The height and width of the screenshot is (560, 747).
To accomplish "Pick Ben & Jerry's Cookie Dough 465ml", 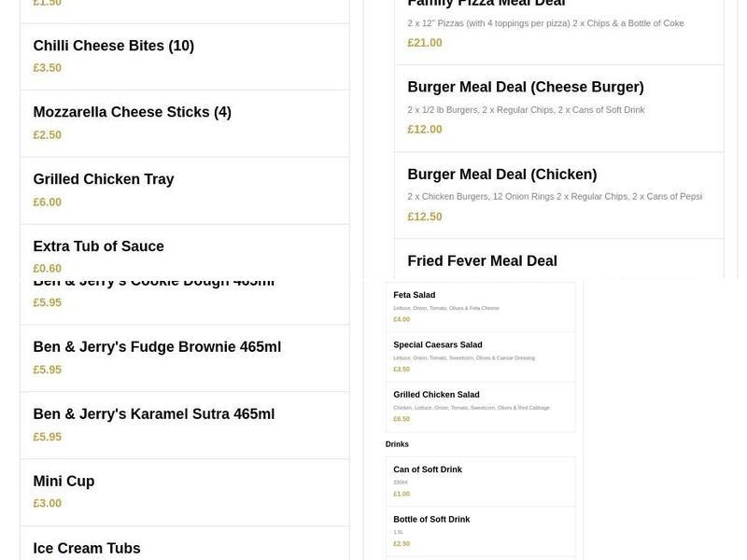I will coord(152,279).
